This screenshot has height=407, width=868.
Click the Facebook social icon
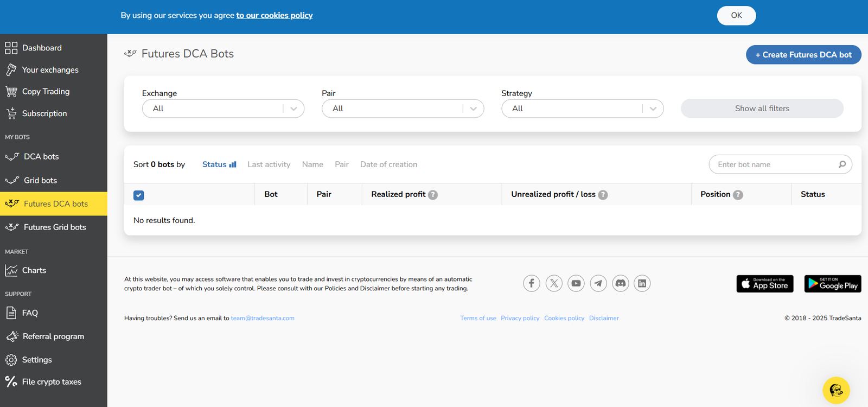531,283
